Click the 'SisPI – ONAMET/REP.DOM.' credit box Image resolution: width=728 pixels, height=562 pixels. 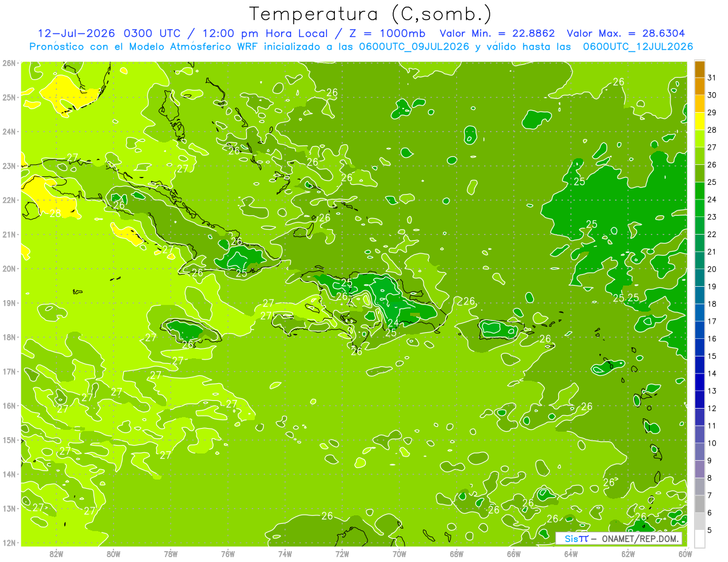click(x=619, y=538)
